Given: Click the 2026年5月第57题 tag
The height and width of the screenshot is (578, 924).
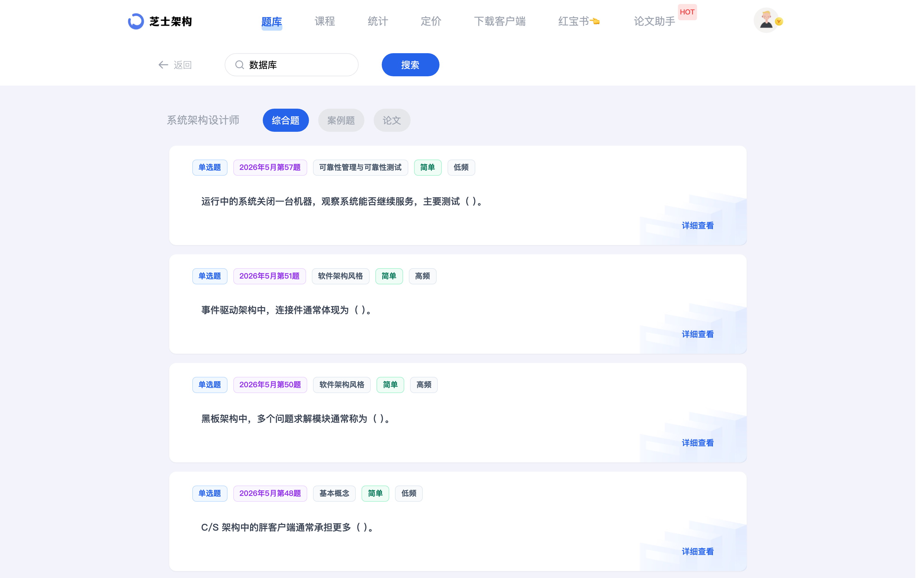Looking at the screenshot, I should 270,167.
